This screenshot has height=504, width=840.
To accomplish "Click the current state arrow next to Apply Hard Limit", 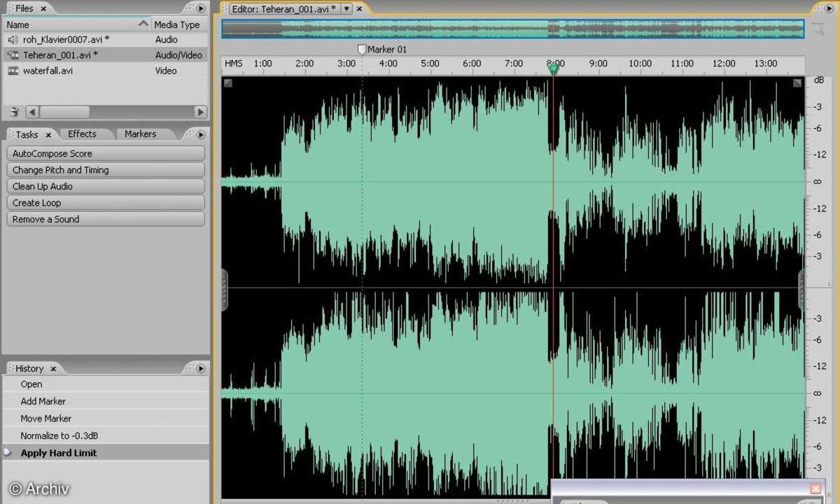I will tap(8, 453).
